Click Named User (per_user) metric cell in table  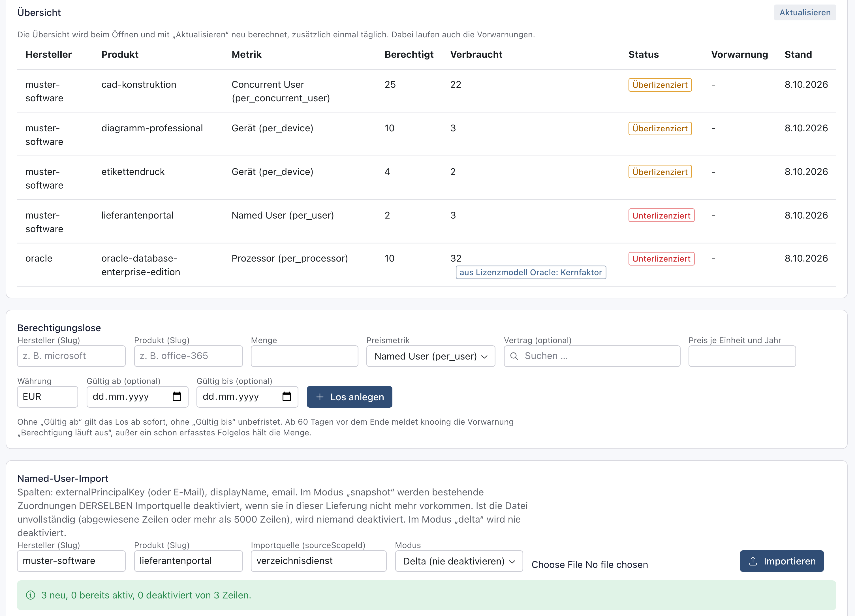tap(283, 215)
